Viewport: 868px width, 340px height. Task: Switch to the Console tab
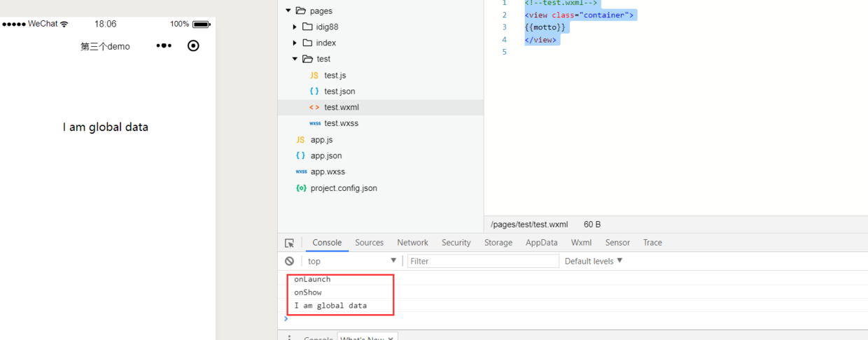point(327,243)
